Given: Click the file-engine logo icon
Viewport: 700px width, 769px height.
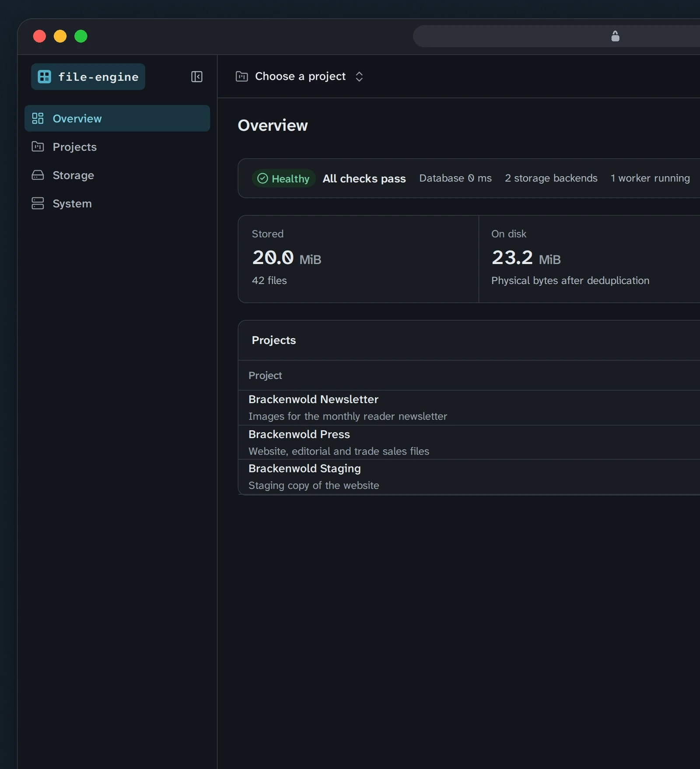Looking at the screenshot, I should (x=44, y=77).
